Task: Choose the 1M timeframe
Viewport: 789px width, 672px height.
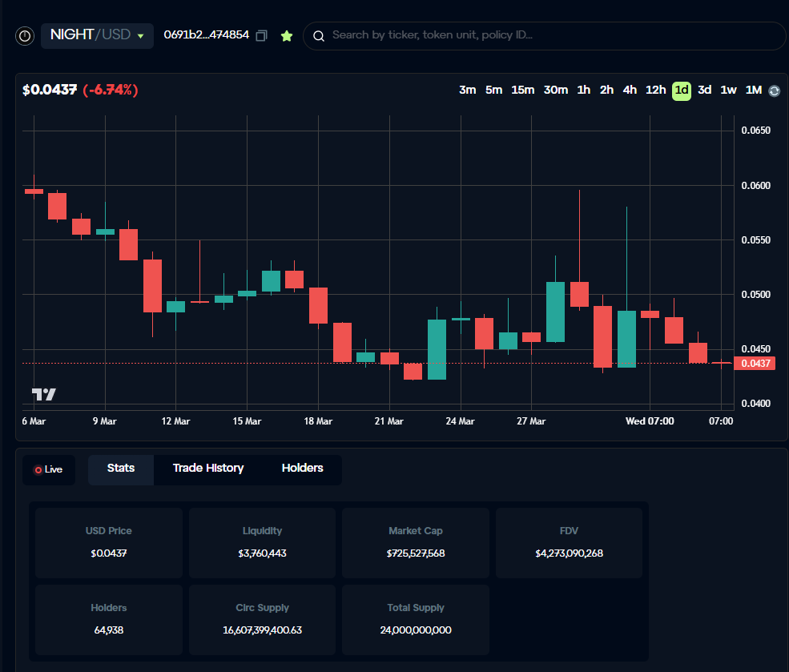Action: (x=753, y=90)
